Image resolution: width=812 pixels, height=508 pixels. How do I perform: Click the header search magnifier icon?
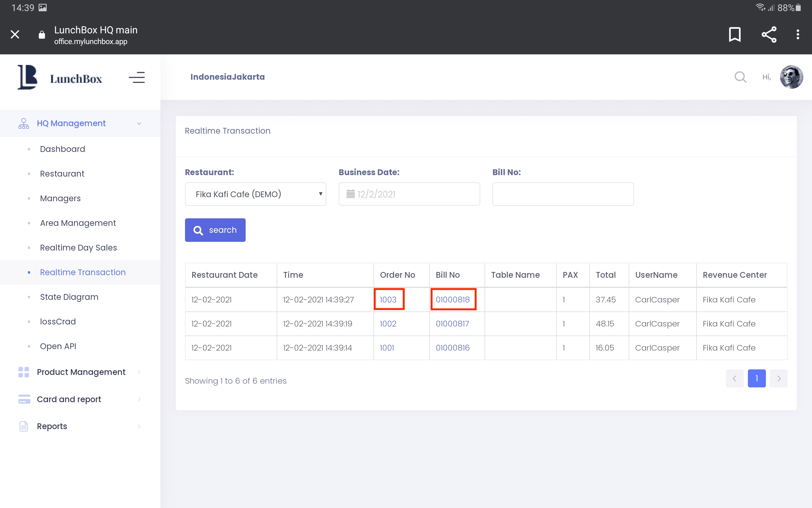coord(740,77)
